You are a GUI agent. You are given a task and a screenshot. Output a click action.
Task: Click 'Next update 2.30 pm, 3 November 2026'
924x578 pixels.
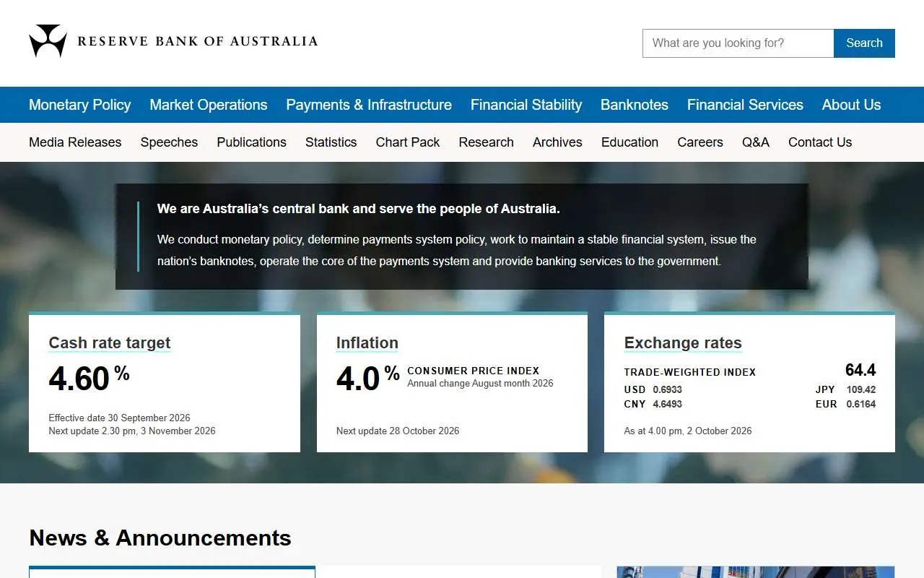tap(132, 431)
